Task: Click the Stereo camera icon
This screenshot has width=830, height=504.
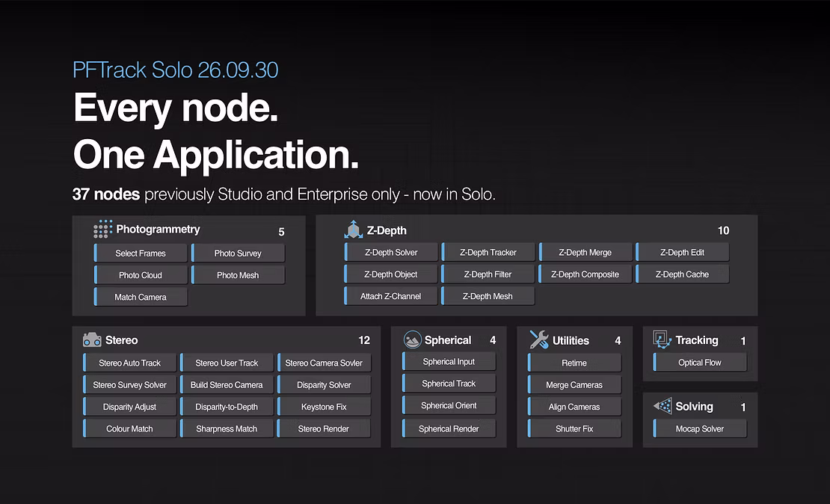Action: coord(92,340)
